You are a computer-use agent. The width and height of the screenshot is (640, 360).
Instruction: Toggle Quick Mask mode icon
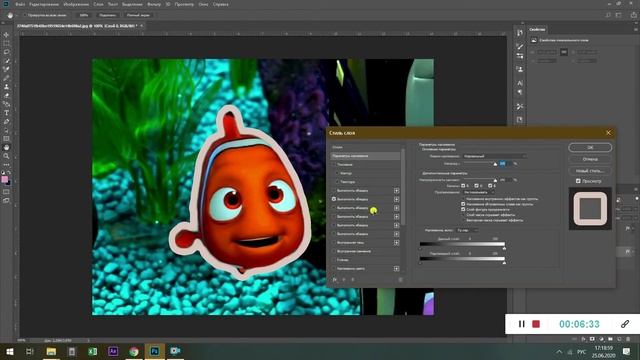pos(7,191)
